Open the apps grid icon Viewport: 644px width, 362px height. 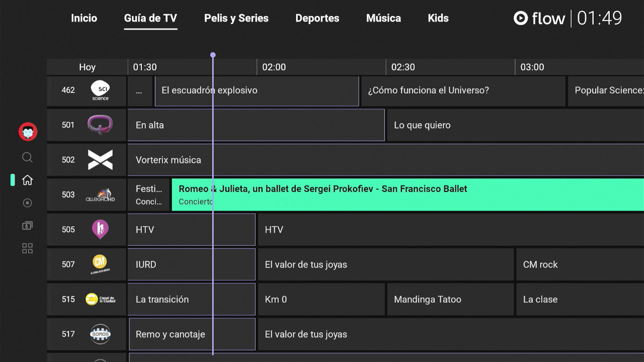pyautogui.click(x=28, y=248)
